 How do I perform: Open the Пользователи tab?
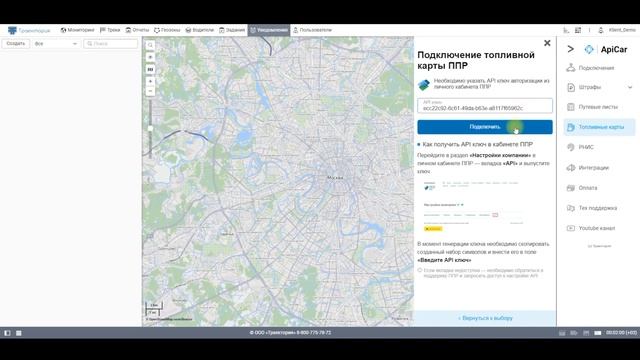click(x=312, y=30)
